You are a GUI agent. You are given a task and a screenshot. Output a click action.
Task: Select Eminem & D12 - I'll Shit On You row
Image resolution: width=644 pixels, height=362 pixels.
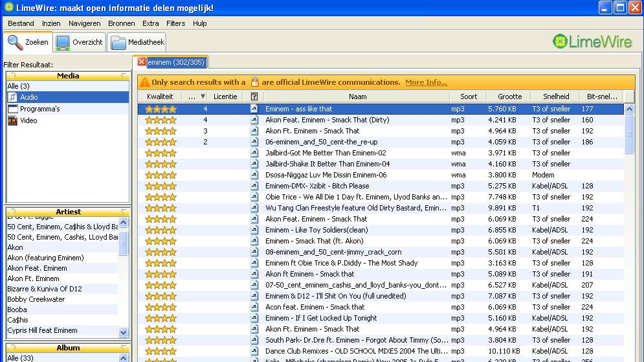point(381,296)
